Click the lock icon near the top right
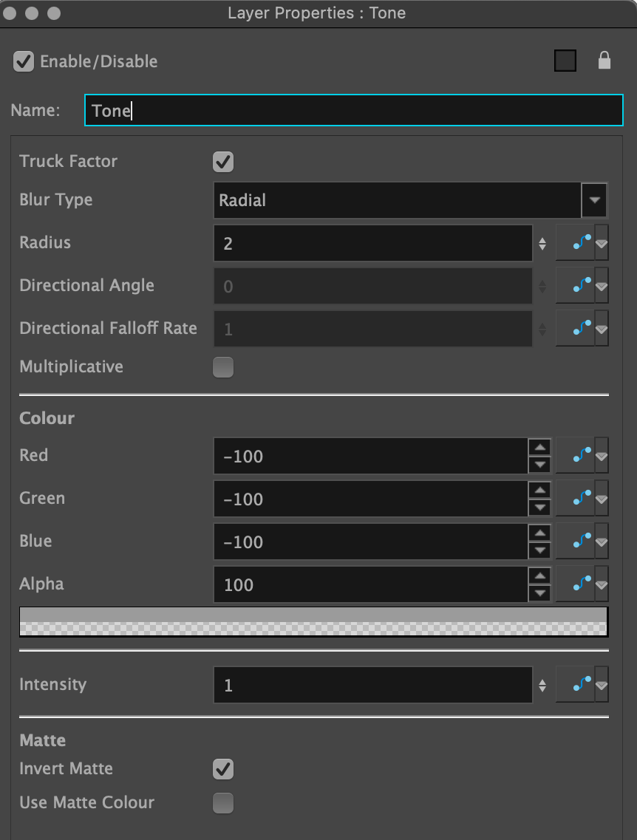 (x=604, y=61)
